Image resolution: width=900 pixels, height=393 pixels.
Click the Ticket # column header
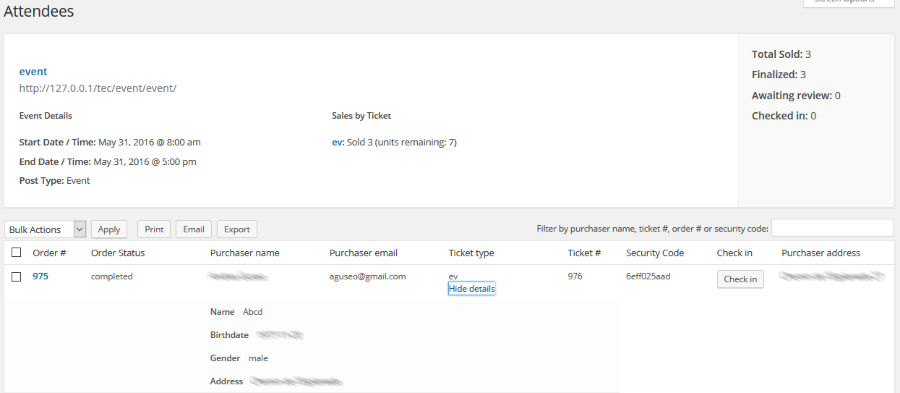click(584, 252)
